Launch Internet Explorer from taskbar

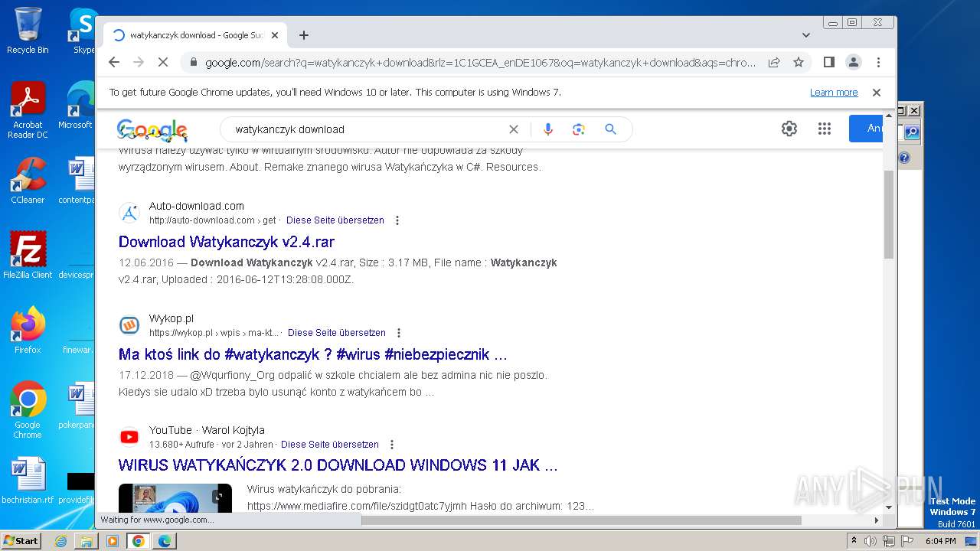pyautogui.click(x=60, y=541)
